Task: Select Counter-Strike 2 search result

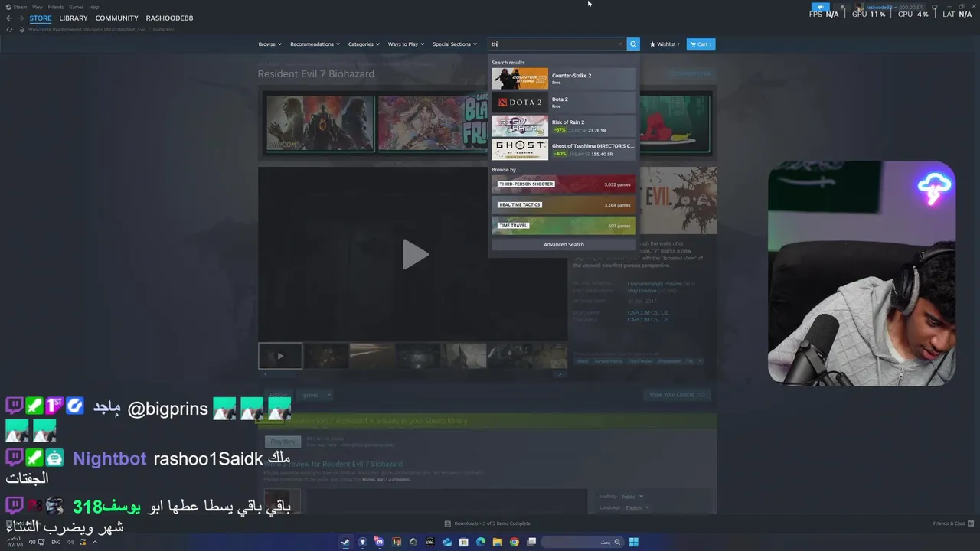Action: click(x=563, y=79)
